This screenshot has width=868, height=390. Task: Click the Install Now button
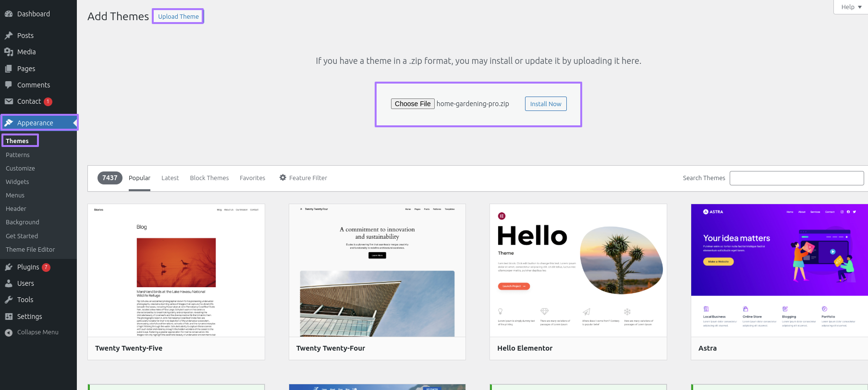pos(546,104)
